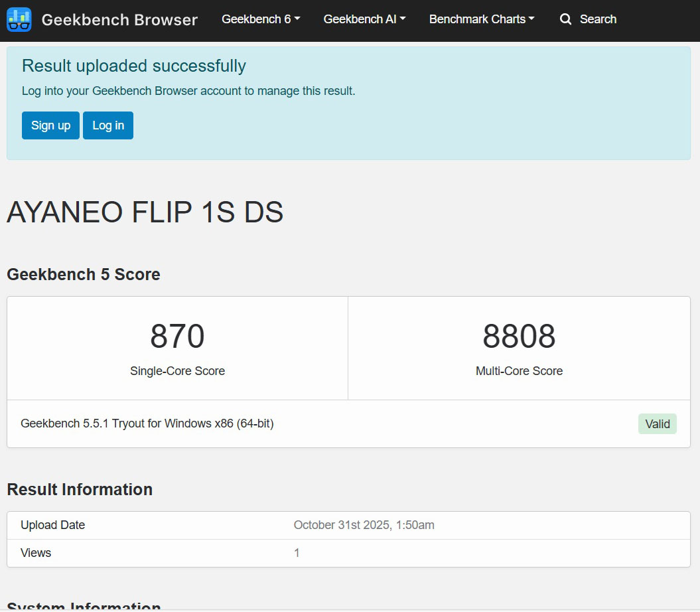Viewport: 700px width, 612px height.
Task: Go to the Geekbench Browser home link
Action: [119, 20]
